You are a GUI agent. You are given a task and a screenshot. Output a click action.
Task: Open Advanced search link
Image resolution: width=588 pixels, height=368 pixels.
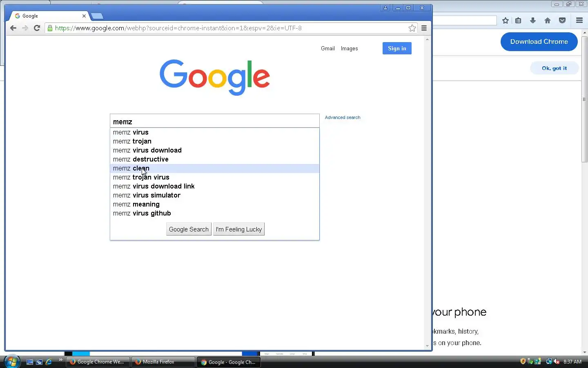(343, 117)
